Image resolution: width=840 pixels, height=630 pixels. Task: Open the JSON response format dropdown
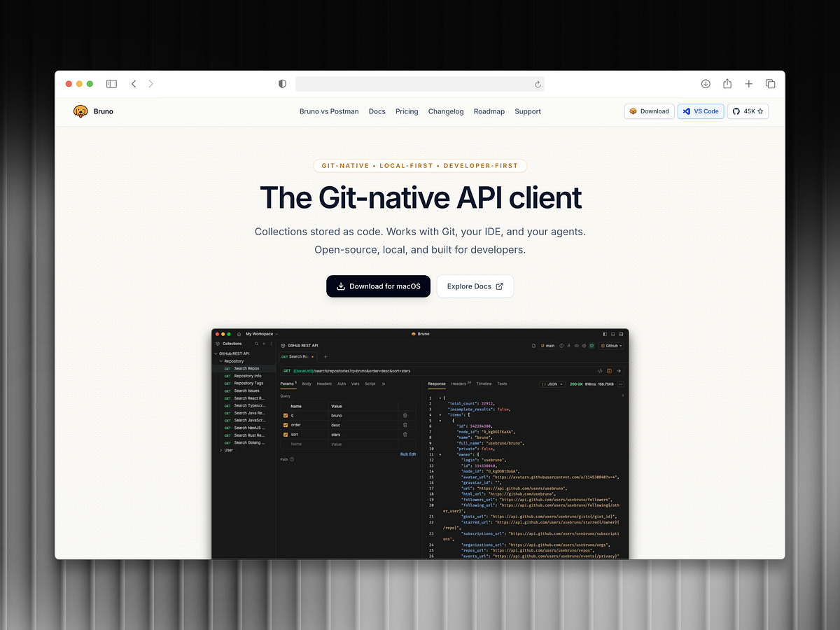[x=552, y=384]
